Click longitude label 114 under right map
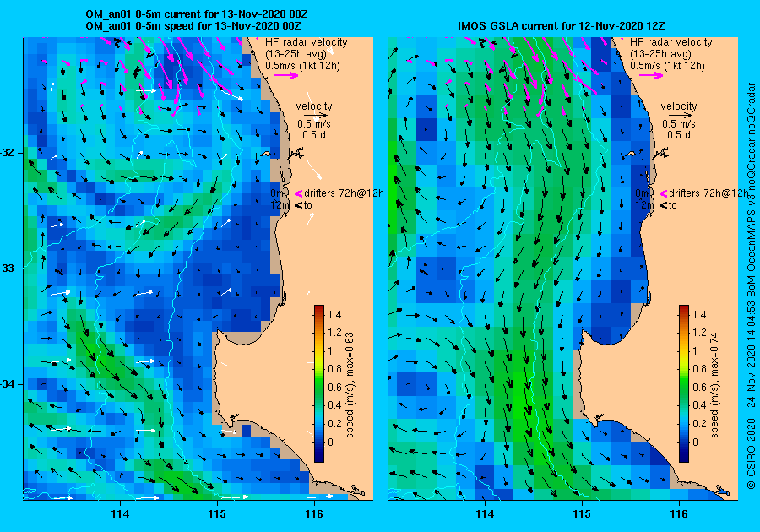The width and height of the screenshot is (760, 532). click(486, 514)
